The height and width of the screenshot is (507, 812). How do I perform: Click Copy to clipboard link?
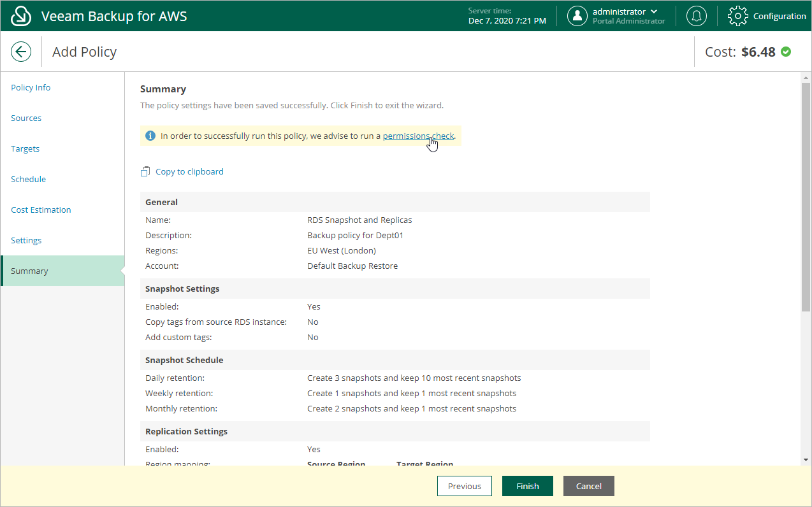(189, 171)
